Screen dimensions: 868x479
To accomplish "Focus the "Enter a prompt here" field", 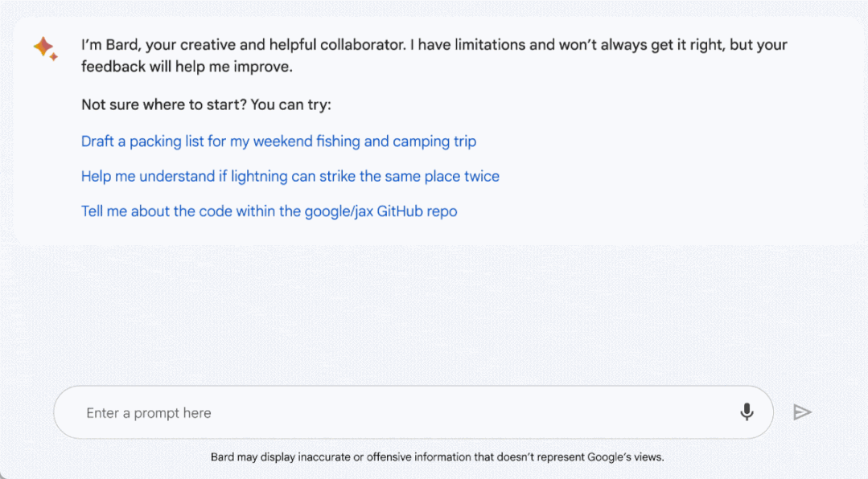I will click(x=402, y=413).
